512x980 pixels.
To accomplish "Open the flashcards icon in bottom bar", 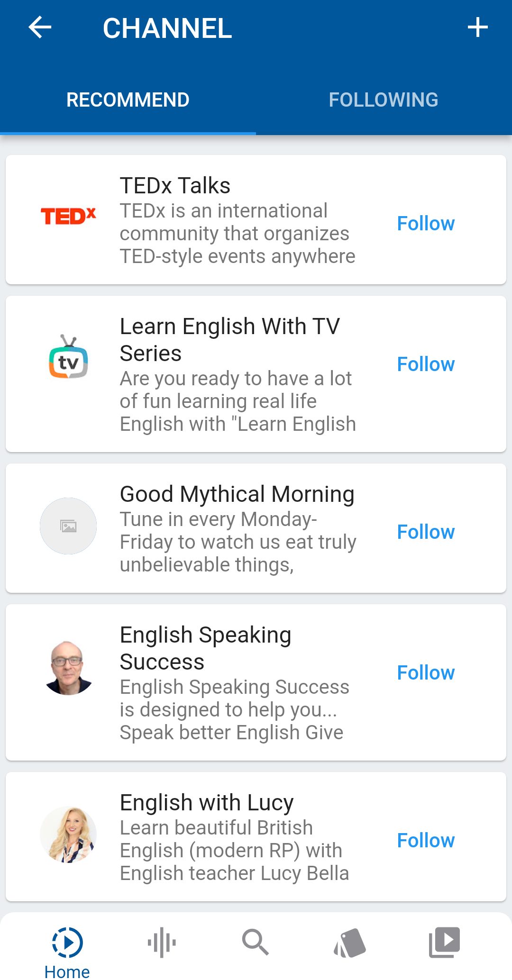I will pos(350,942).
